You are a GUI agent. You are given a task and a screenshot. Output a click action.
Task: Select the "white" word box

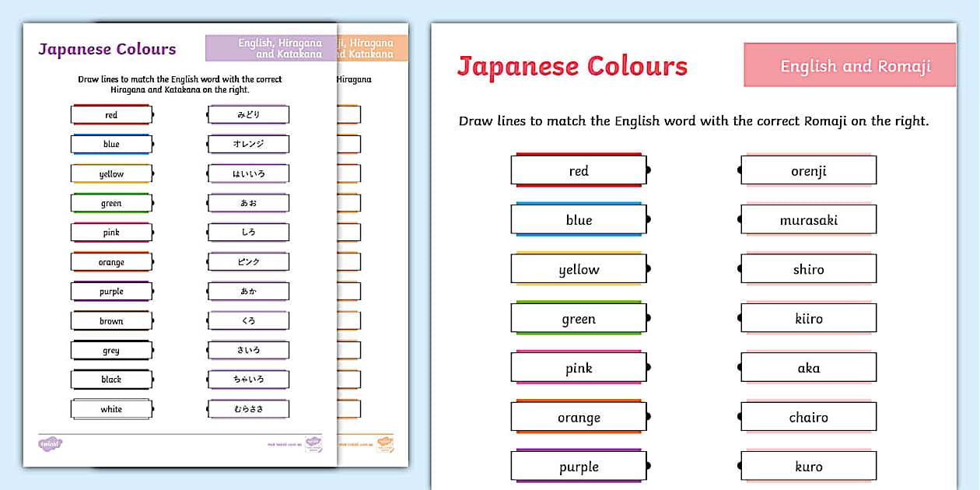pyautogui.click(x=111, y=409)
